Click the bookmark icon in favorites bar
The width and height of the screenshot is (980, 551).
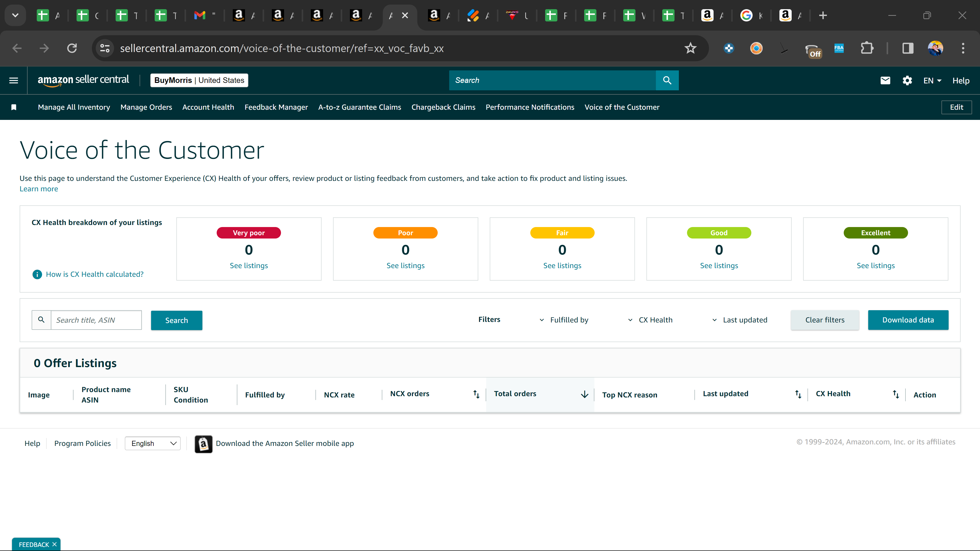[14, 107]
